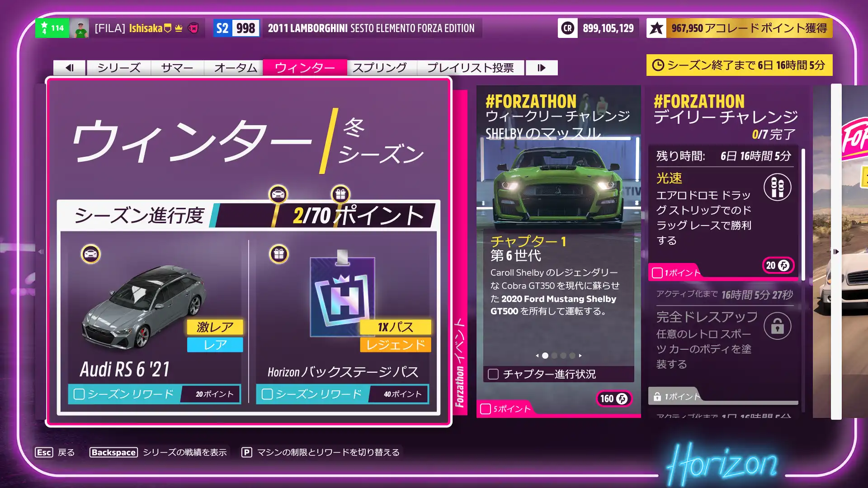Collapse to previous panel with left-edge arrow

[40, 252]
